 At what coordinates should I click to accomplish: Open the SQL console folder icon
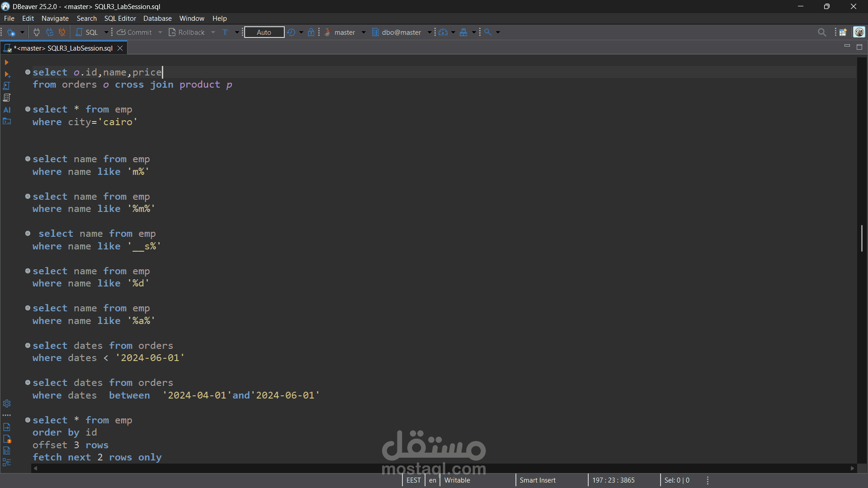click(7, 121)
